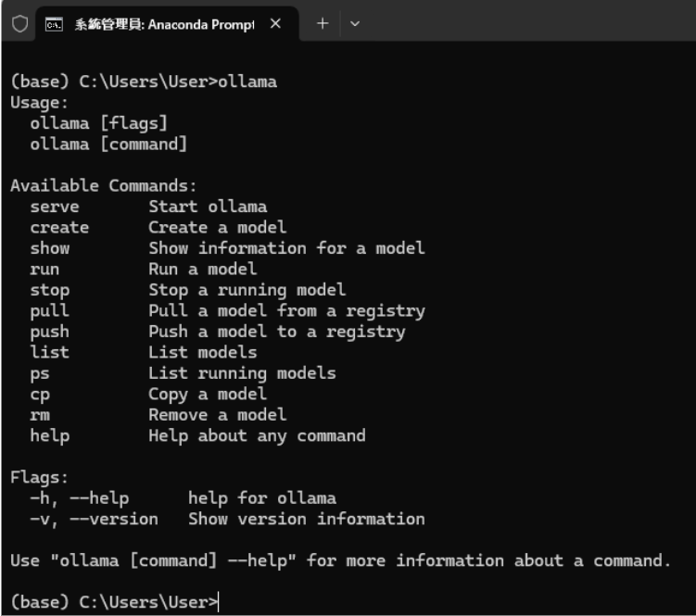Click the "list" command name
This screenshot has width=696, height=616.
click(50, 352)
